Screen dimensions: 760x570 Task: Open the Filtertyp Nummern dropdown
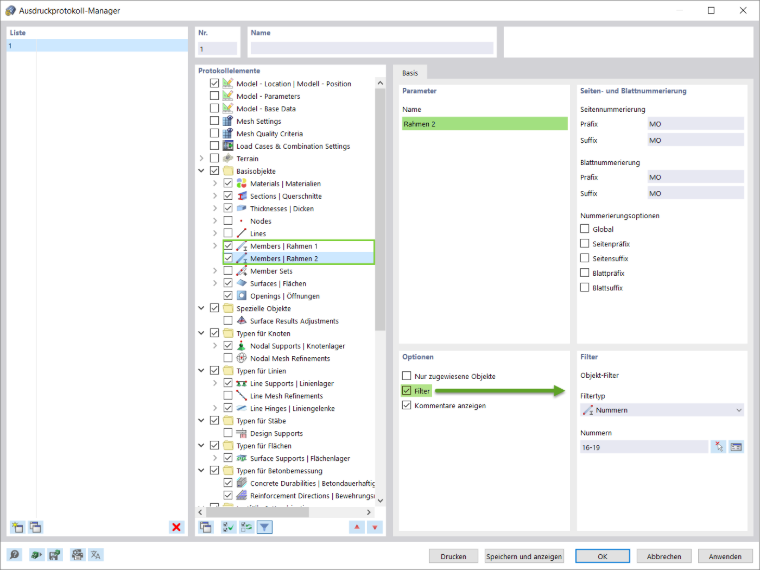coord(662,410)
